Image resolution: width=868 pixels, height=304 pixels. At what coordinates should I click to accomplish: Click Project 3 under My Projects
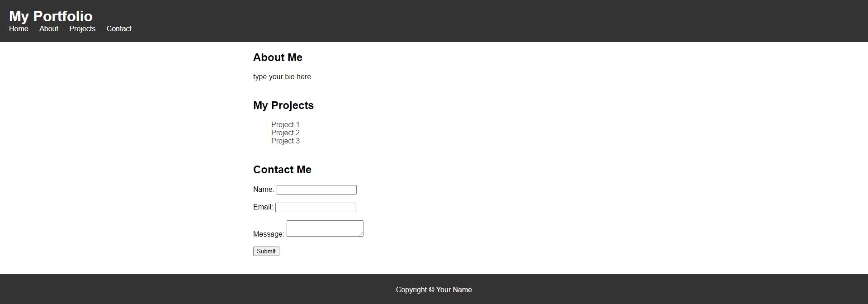point(285,141)
